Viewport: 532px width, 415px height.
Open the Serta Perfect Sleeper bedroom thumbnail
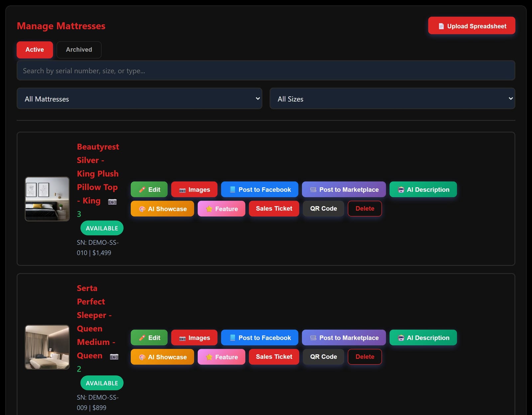pos(47,347)
